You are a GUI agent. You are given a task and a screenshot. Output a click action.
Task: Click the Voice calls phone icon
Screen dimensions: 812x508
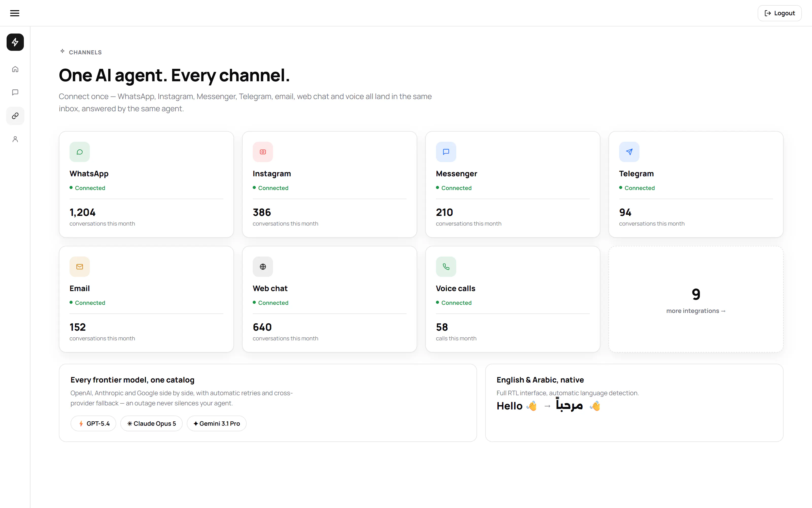446,267
